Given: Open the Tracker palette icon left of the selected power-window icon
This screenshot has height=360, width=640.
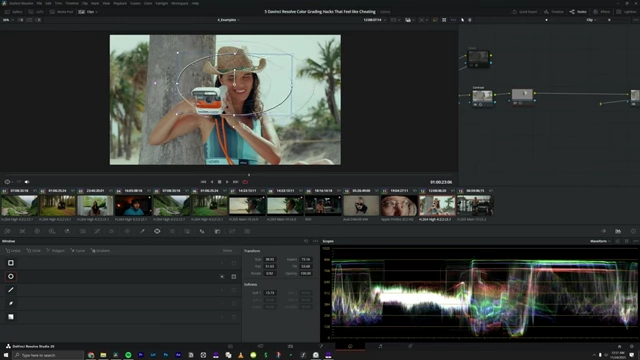Looking at the screenshot, I should [172, 231].
